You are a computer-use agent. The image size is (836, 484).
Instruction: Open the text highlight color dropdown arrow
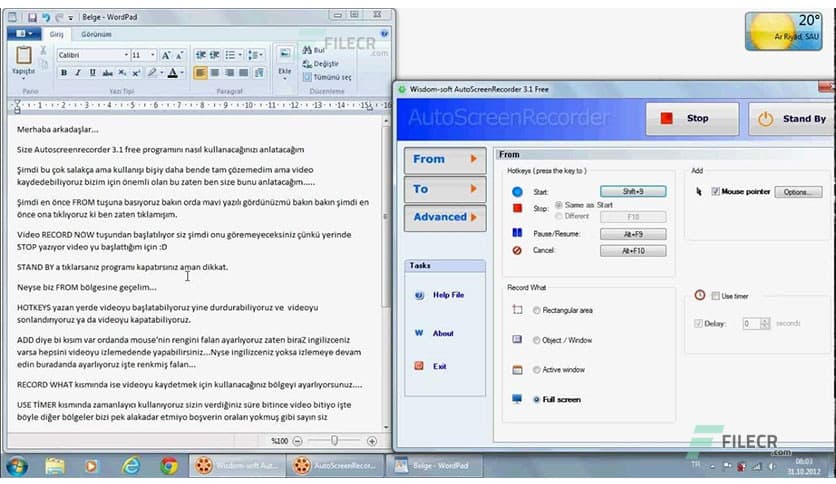tap(160, 72)
